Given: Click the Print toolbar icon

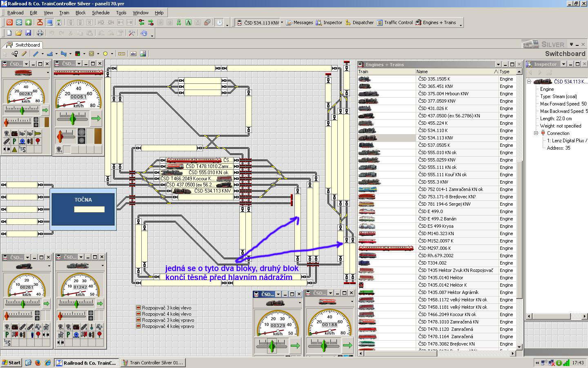Looking at the screenshot, I should 40,33.
